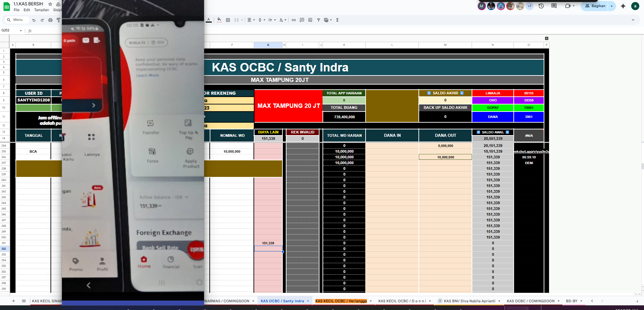The height and width of the screenshot is (310, 644).
Task: Tap Learn More link in the phone image
Action: point(147,75)
